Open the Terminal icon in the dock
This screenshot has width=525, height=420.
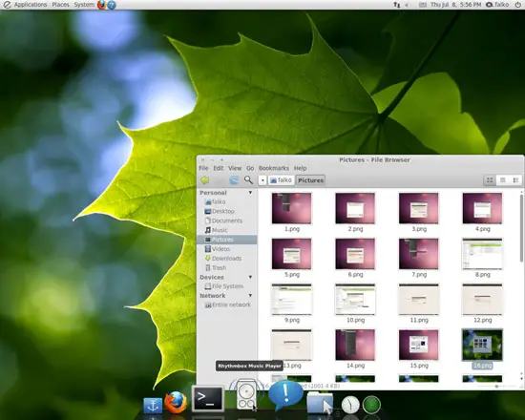click(x=207, y=399)
